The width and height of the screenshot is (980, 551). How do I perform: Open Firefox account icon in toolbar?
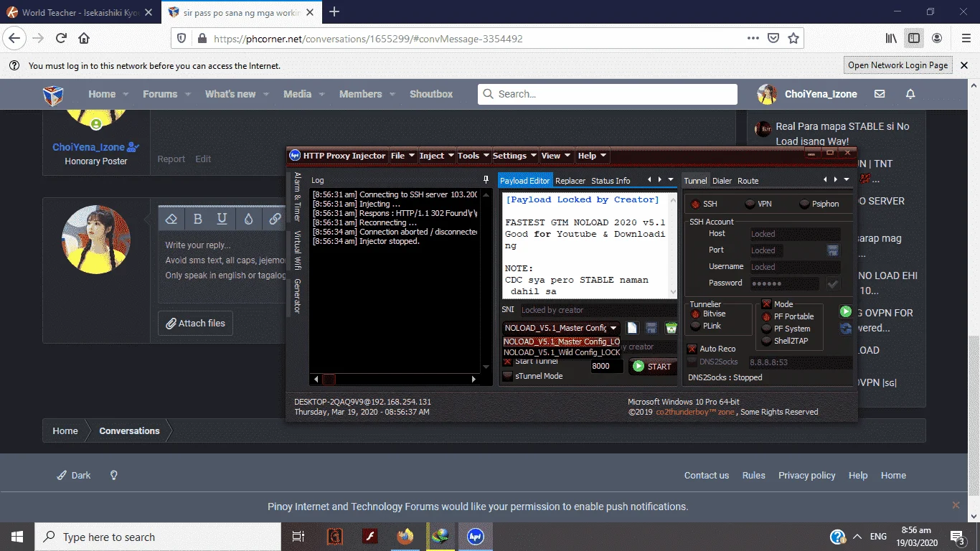[937, 38]
